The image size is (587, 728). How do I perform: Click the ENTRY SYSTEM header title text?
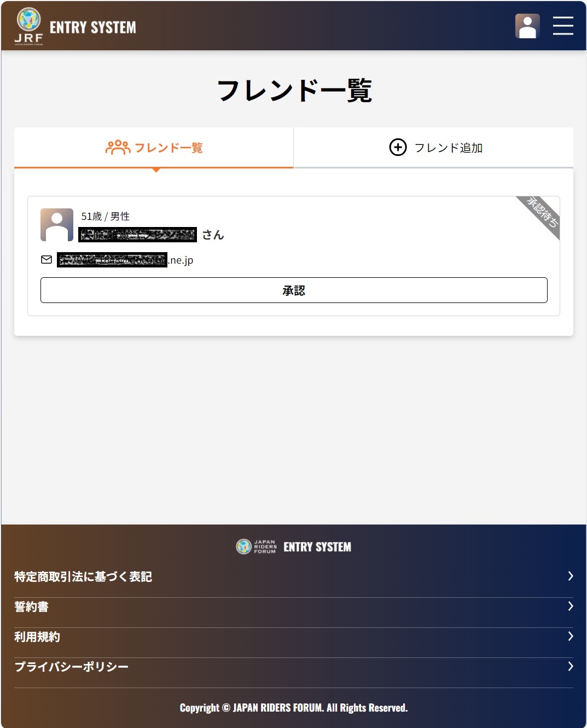click(93, 27)
